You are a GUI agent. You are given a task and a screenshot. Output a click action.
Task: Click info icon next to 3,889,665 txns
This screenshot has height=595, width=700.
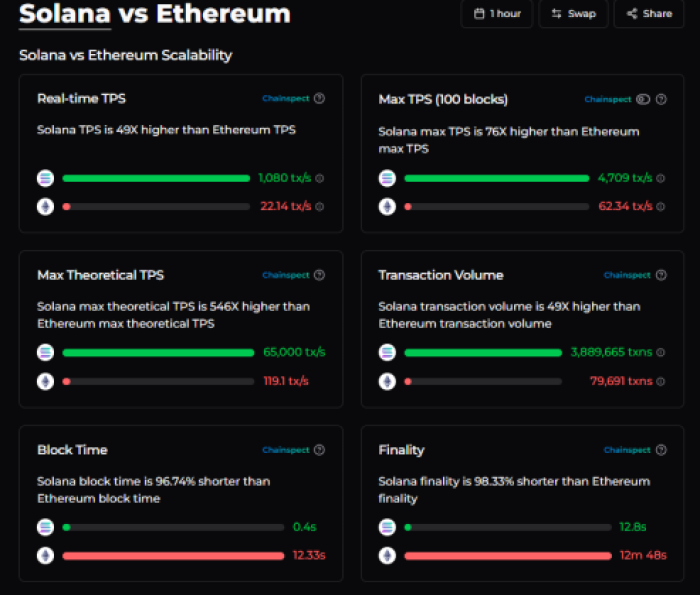click(661, 353)
